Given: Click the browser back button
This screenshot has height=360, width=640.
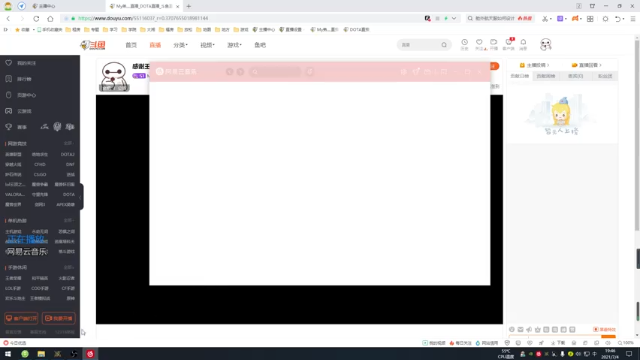Looking at the screenshot, I should (x=8, y=18).
